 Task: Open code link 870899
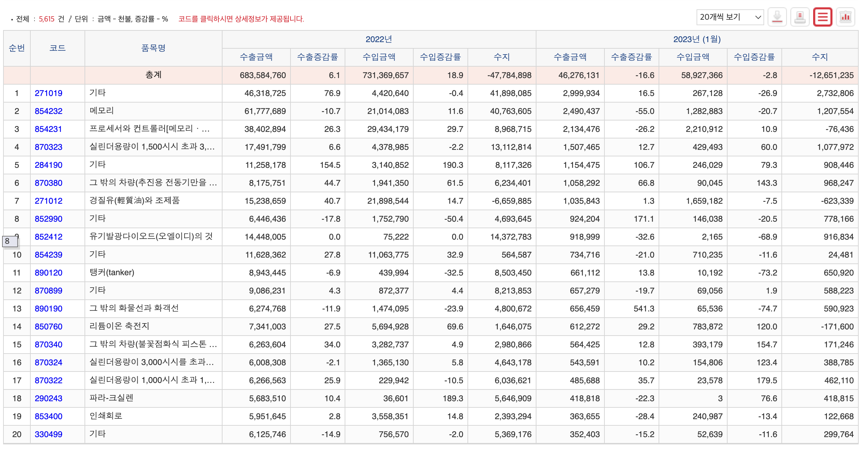[48, 291]
